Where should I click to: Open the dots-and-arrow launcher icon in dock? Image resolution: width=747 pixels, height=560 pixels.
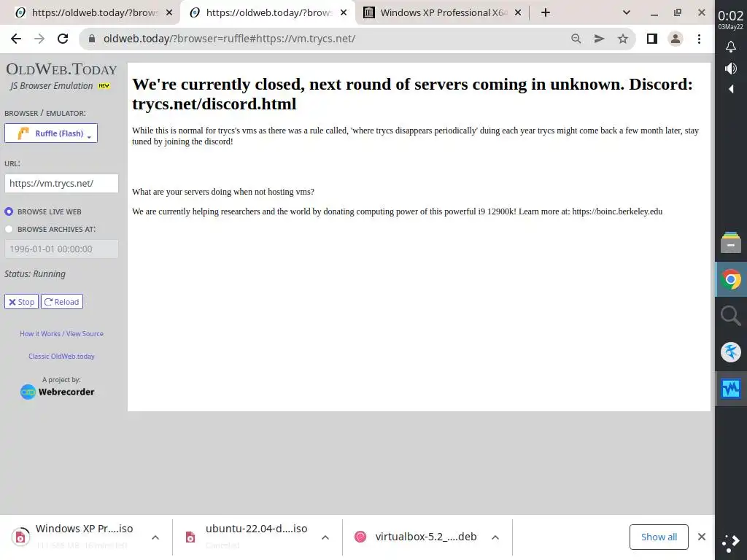point(731,542)
